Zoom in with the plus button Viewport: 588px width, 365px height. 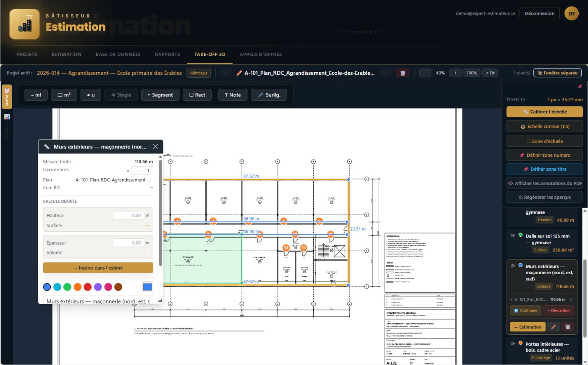pyautogui.click(x=455, y=73)
